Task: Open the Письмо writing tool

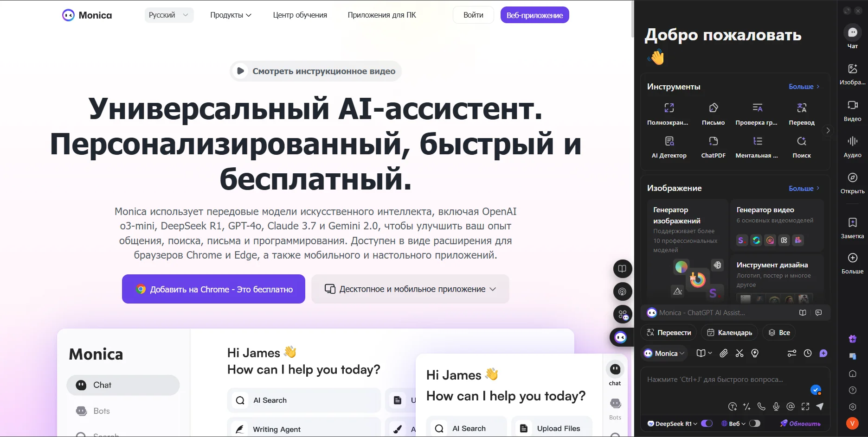Action: pos(713,114)
